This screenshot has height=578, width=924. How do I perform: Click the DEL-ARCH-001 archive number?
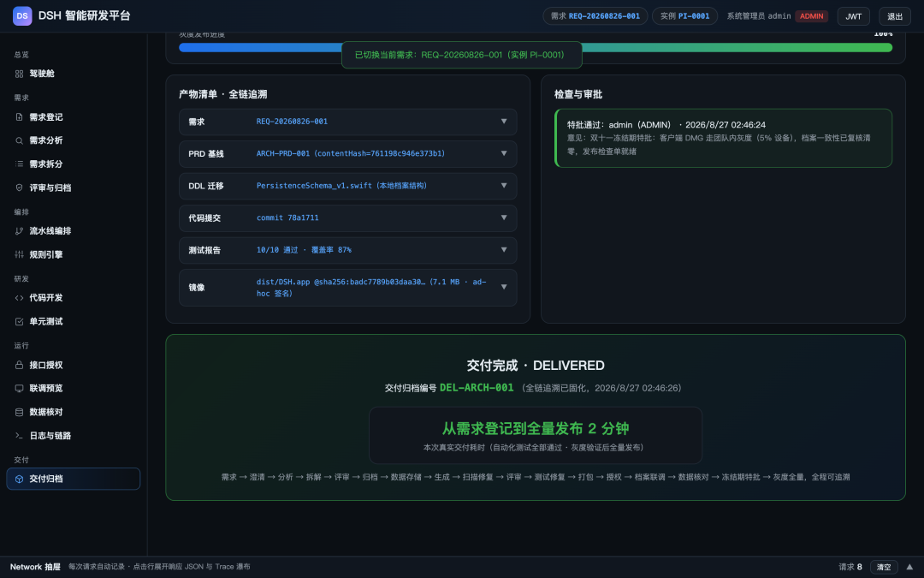[x=477, y=388]
